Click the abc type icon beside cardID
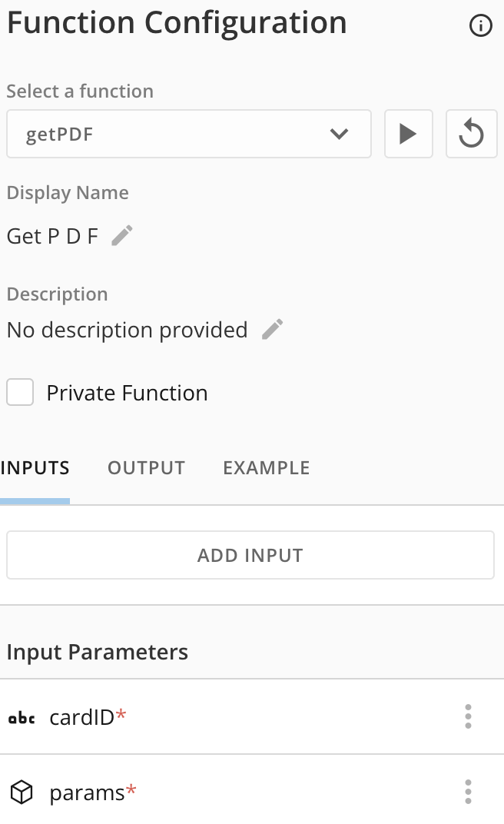The image size is (504, 824). point(22,718)
